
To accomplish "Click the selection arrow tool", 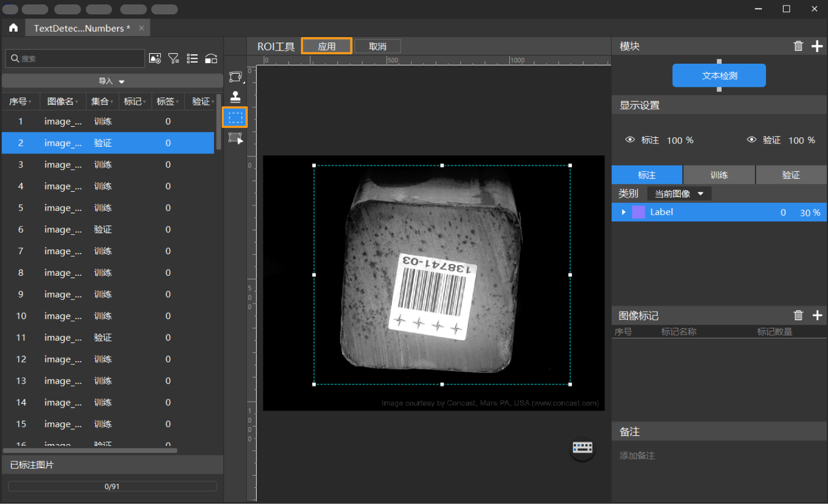I will 236,138.
